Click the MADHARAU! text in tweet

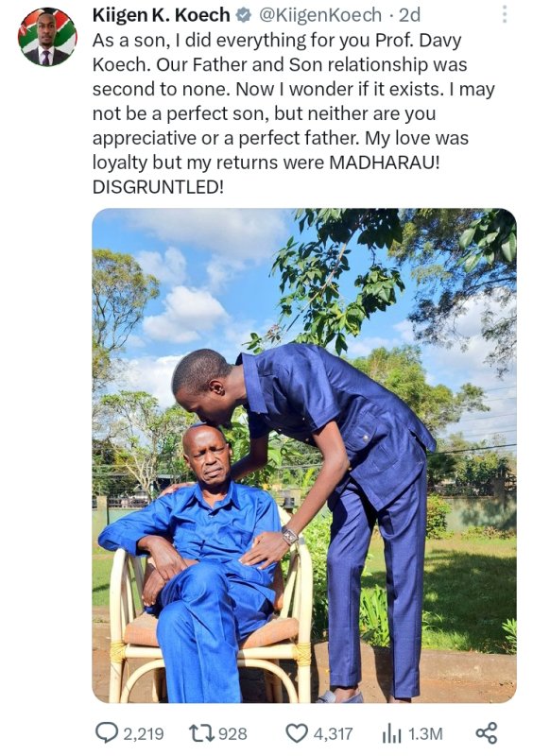click(385, 163)
